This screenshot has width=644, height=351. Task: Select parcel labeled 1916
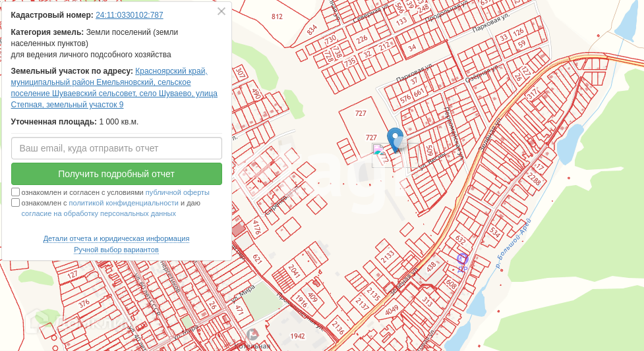301,302
